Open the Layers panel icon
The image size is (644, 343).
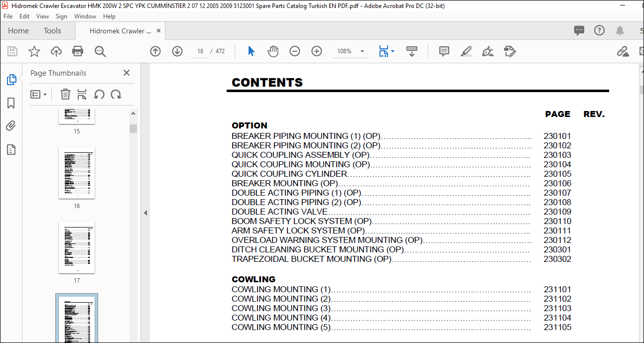coord(11,150)
